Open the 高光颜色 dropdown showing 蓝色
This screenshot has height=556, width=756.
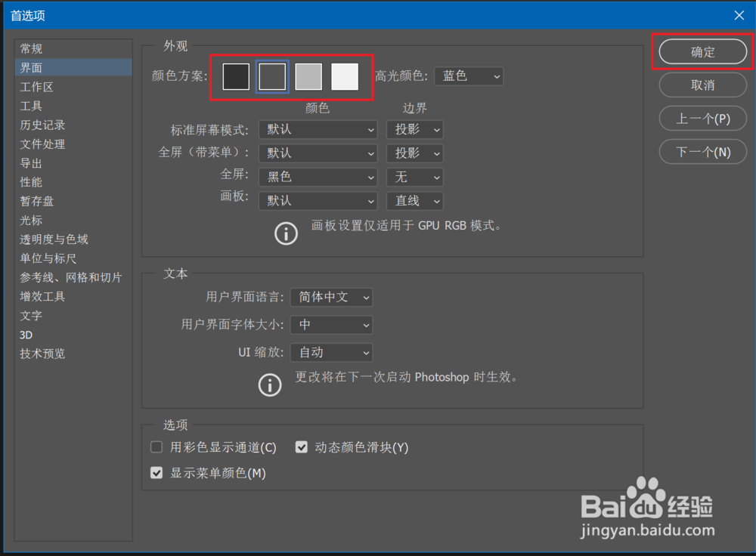(469, 76)
